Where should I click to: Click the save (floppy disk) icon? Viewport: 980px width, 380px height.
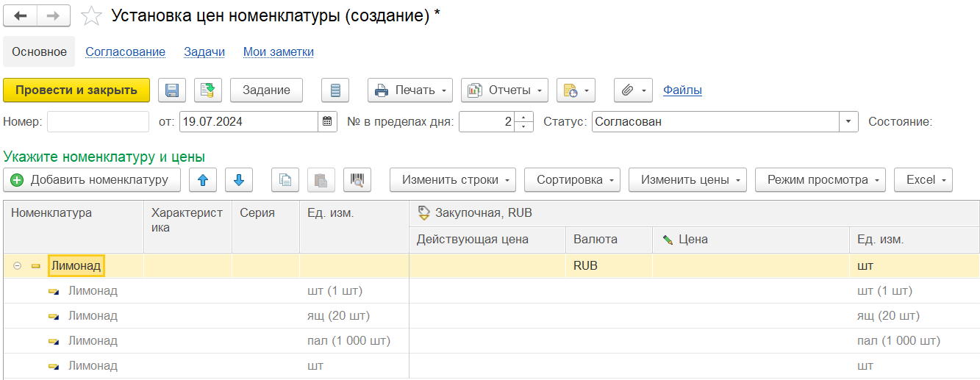pos(172,90)
